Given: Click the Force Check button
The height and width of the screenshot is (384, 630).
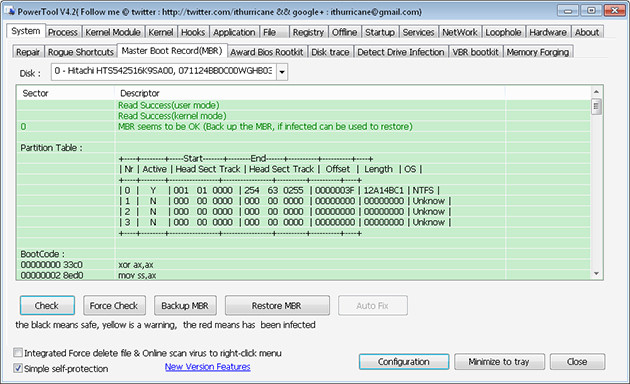Looking at the screenshot, I should click(x=114, y=306).
